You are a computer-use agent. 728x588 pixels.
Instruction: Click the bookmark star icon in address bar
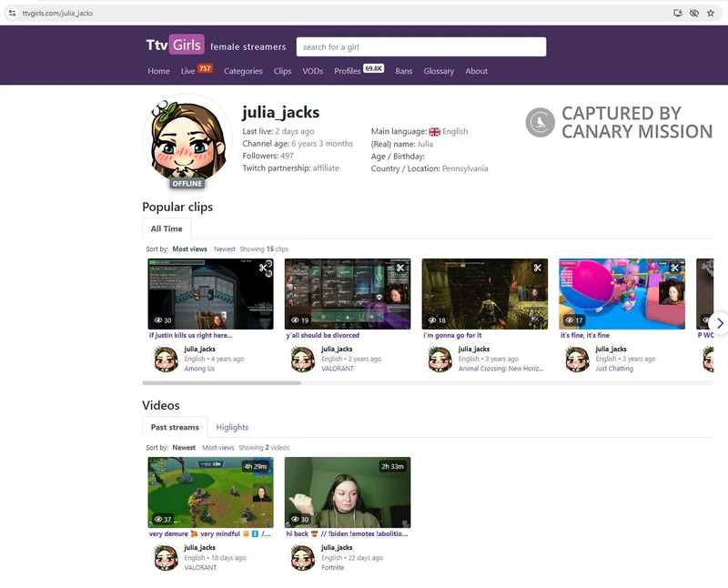(711, 13)
